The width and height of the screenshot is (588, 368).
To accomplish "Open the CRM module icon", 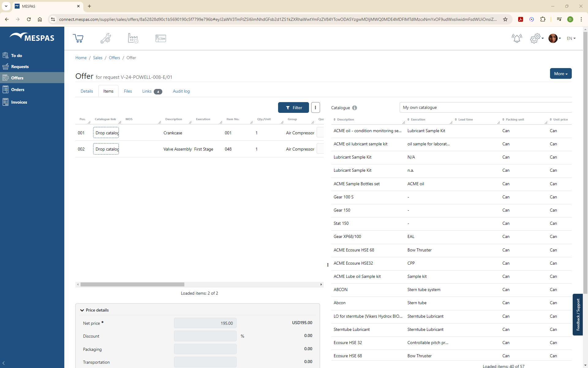I will click(x=161, y=38).
